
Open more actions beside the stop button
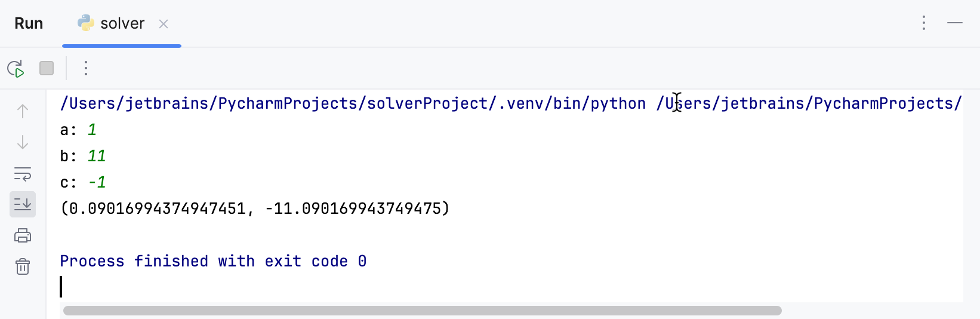(x=86, y=69)
